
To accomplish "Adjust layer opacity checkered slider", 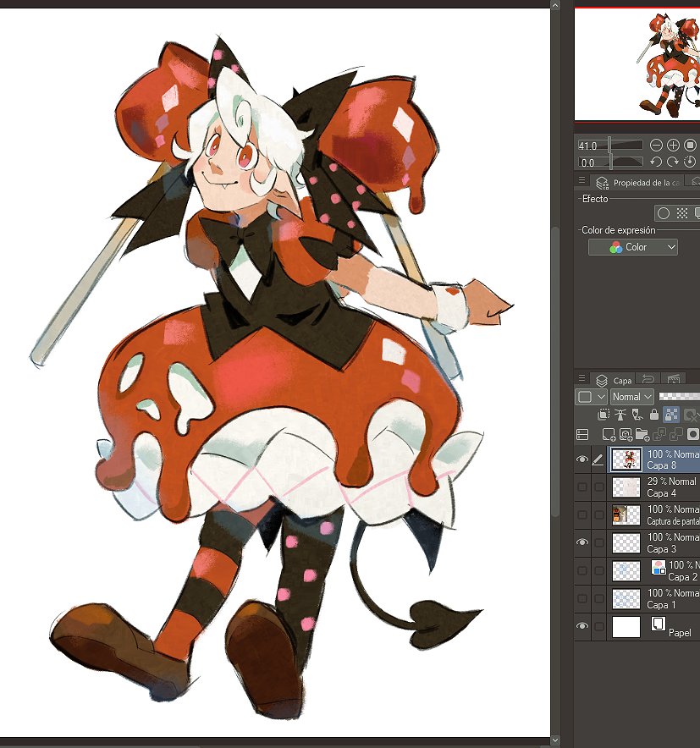I will [680, 396].
